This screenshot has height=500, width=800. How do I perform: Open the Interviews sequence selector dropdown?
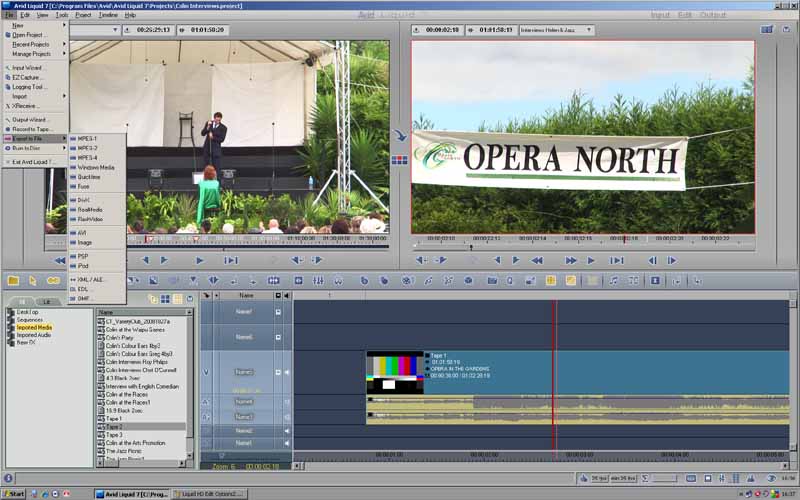[589, 30]
